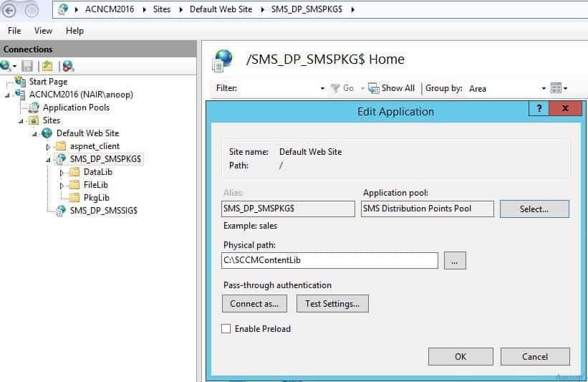Click the globe icon in address bar
588x382 pixels.
tap(63, 9)
